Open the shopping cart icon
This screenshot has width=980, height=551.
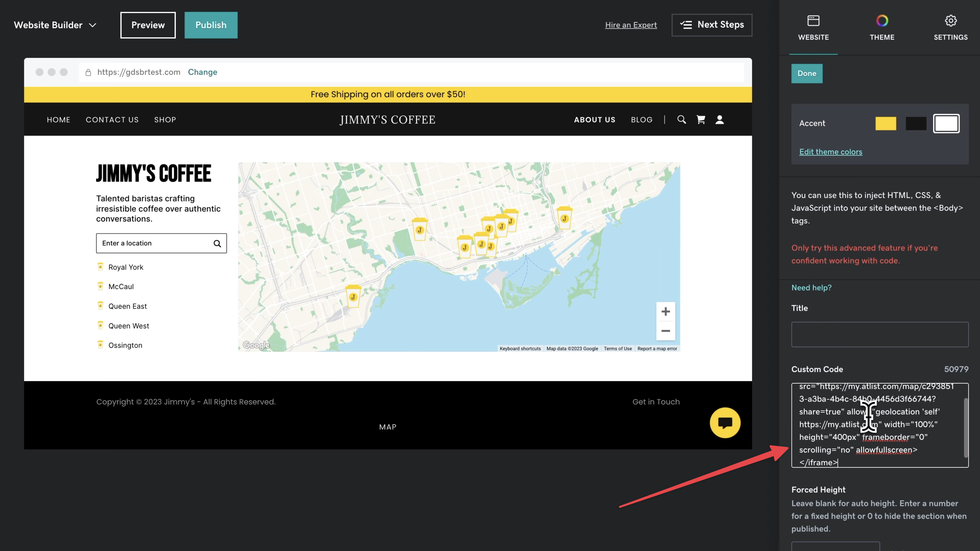[701, 120]
